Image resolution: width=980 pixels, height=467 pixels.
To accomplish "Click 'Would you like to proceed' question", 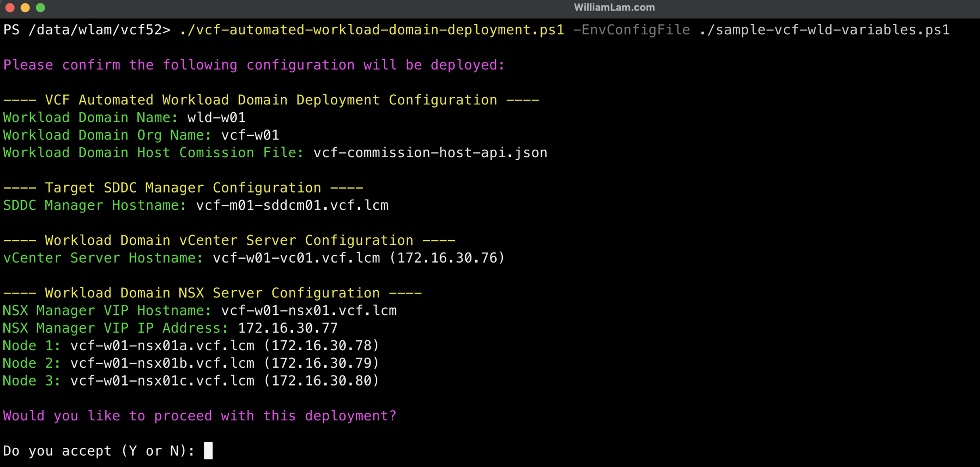I will [200, 416].
